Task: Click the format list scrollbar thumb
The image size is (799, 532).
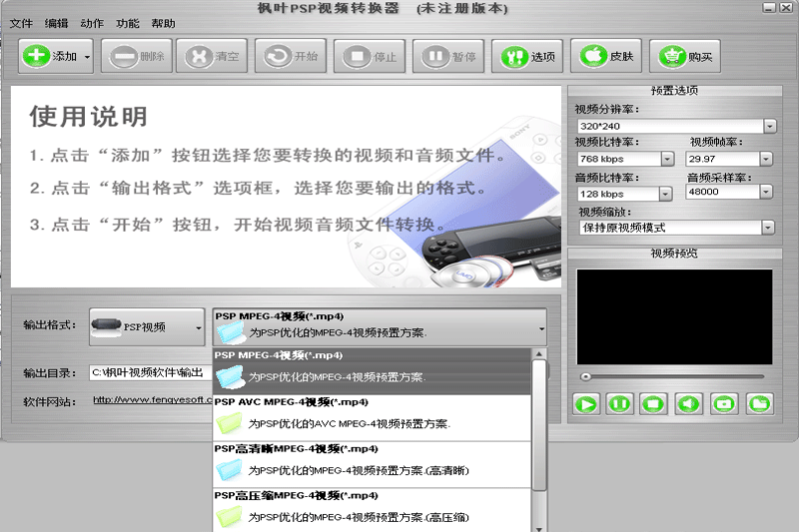Action: coord(538,425)
